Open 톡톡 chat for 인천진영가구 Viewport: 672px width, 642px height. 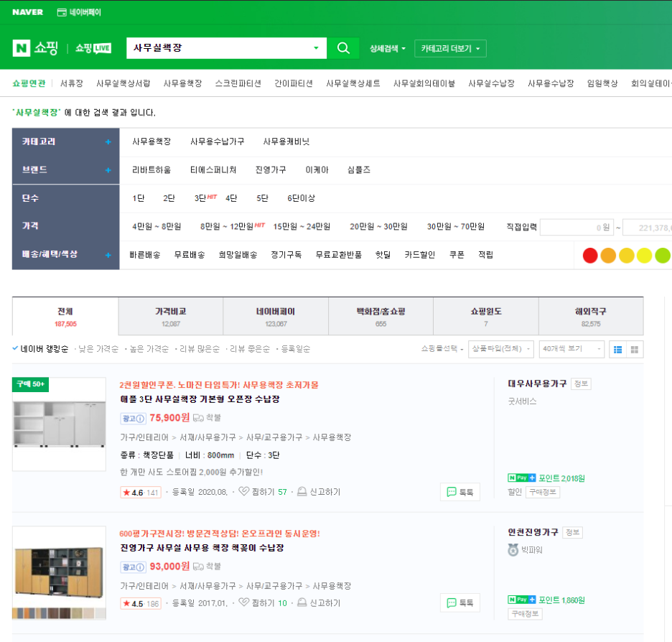(x=460, y=603)
